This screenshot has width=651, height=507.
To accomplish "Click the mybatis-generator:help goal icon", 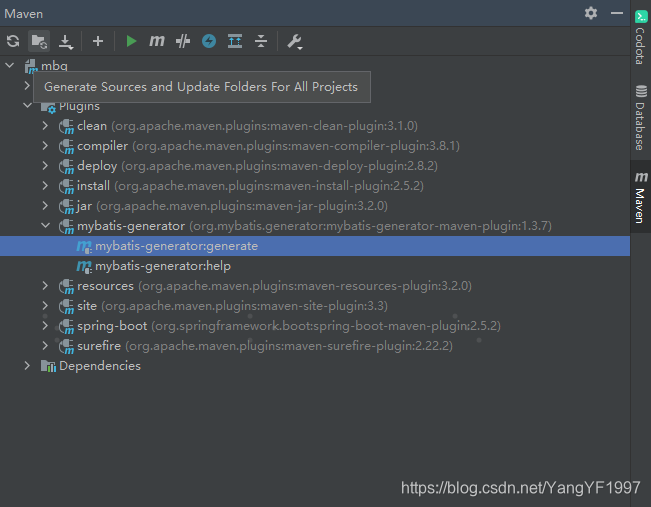I will click(84, 267).
